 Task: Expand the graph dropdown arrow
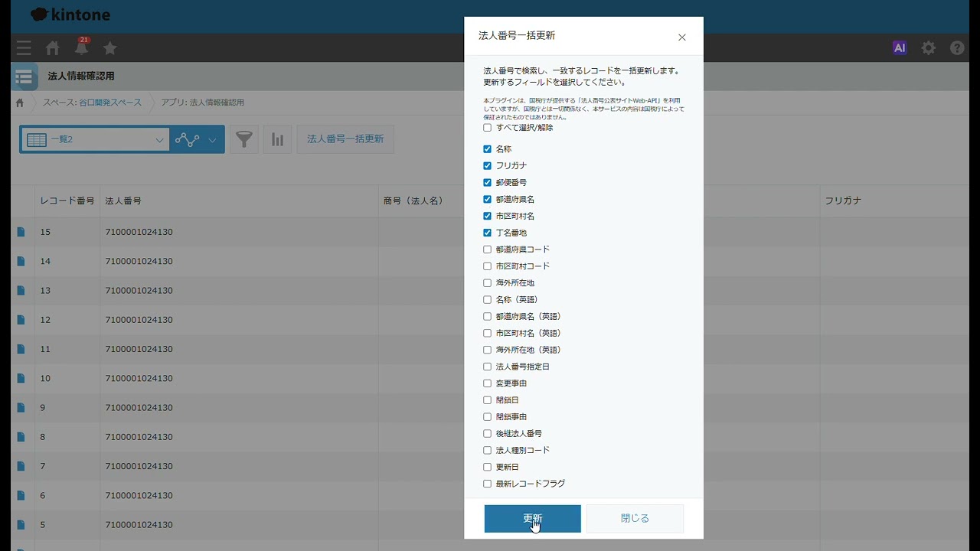(213, 139)
